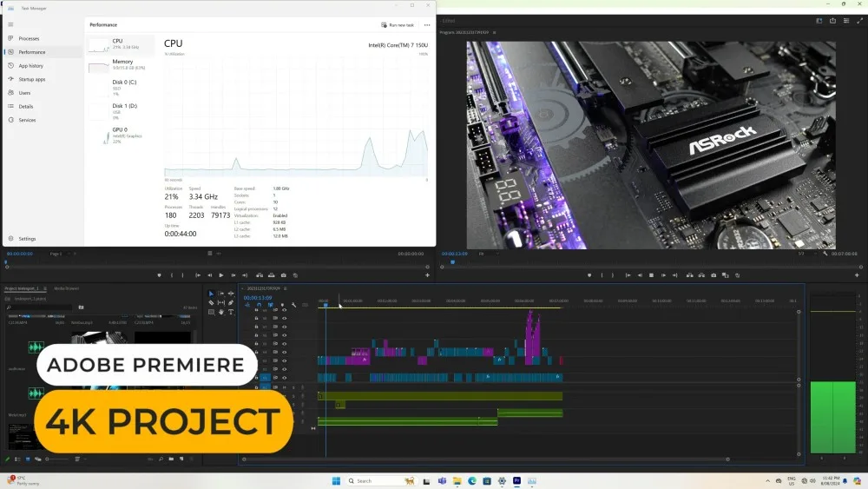The image size is (868, 489).
Task: Toggle sync lock on track V3
Action: click(275, 361)
